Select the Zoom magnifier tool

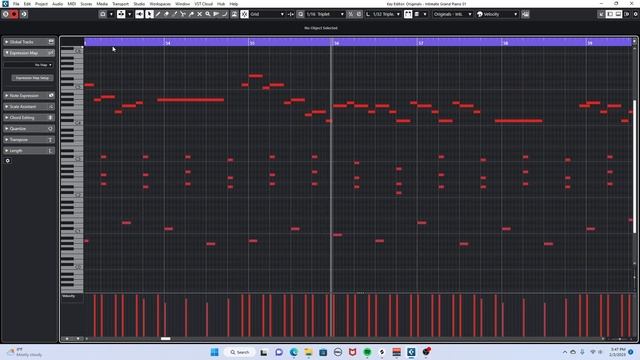208,14
